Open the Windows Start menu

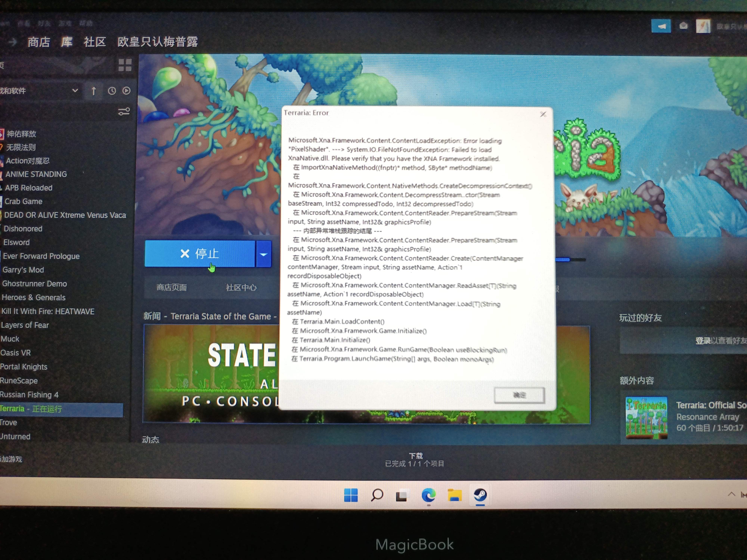[x=351, y=496]
